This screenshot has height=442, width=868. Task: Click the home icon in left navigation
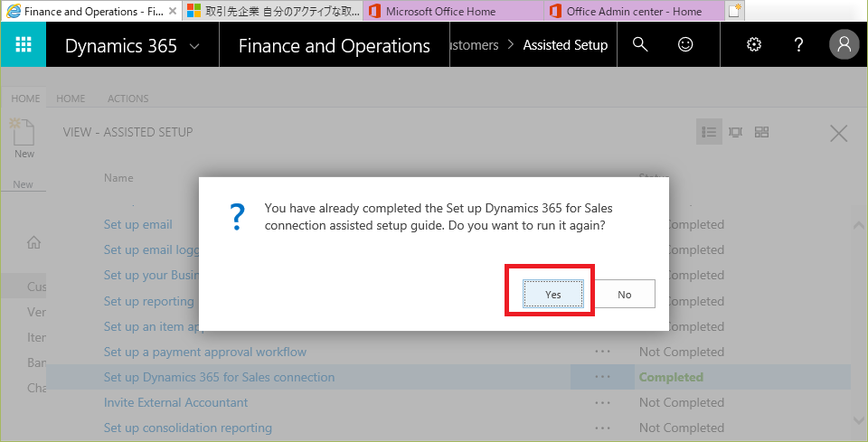pyautogui.click(x=33, y=241)
